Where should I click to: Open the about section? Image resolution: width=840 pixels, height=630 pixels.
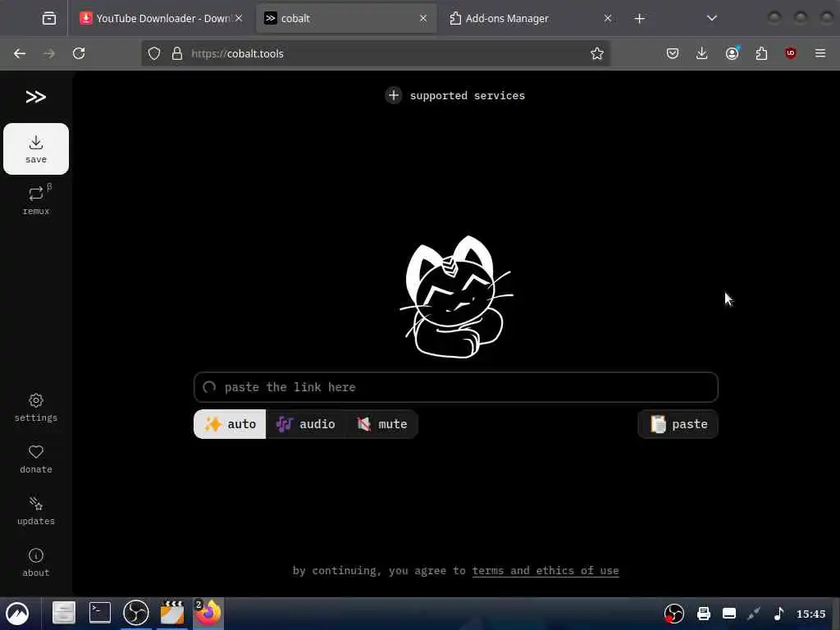tap(36, 563)
